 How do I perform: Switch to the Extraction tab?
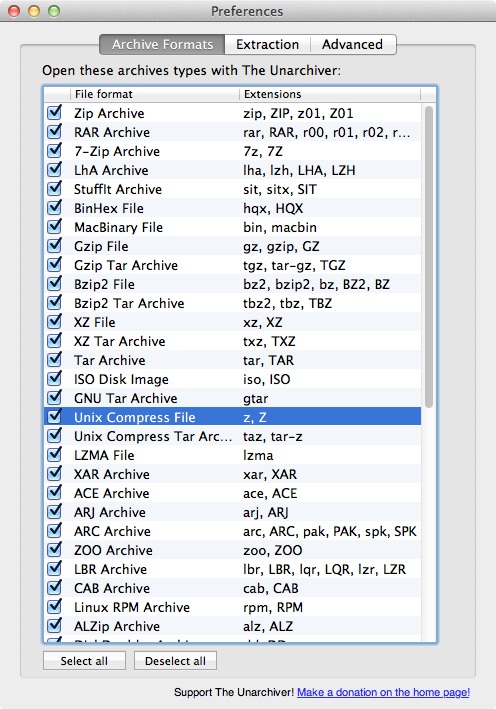[x=267, y=44]
